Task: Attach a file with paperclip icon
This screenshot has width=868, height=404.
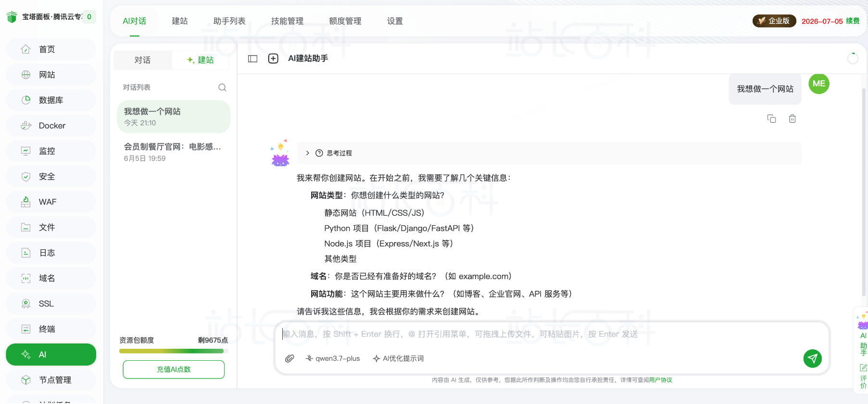Action: 289,358
